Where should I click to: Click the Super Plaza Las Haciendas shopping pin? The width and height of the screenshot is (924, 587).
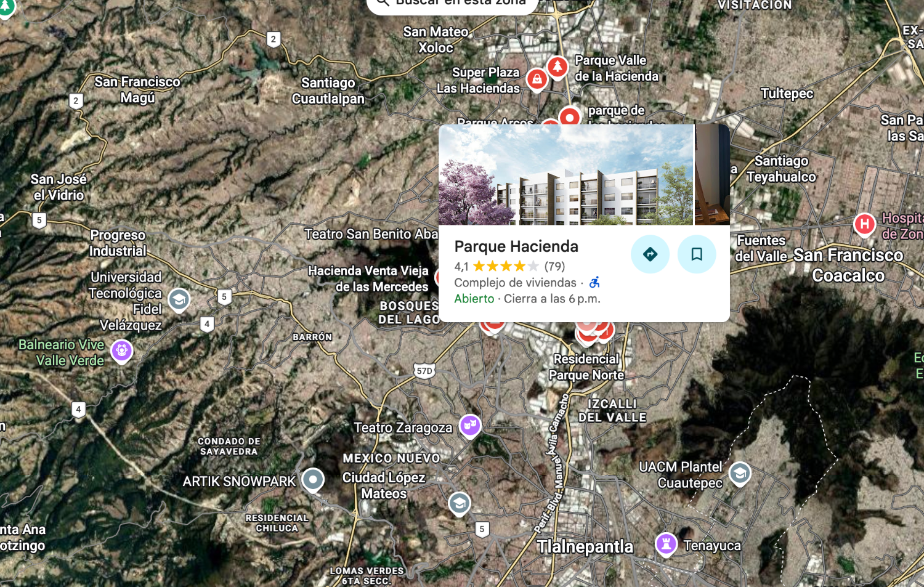537,79
